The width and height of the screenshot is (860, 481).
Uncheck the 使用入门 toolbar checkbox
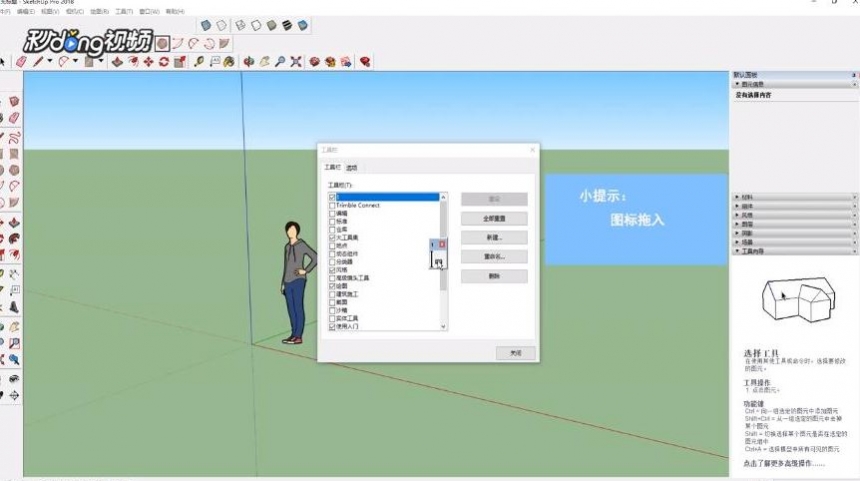click(332, 326)
